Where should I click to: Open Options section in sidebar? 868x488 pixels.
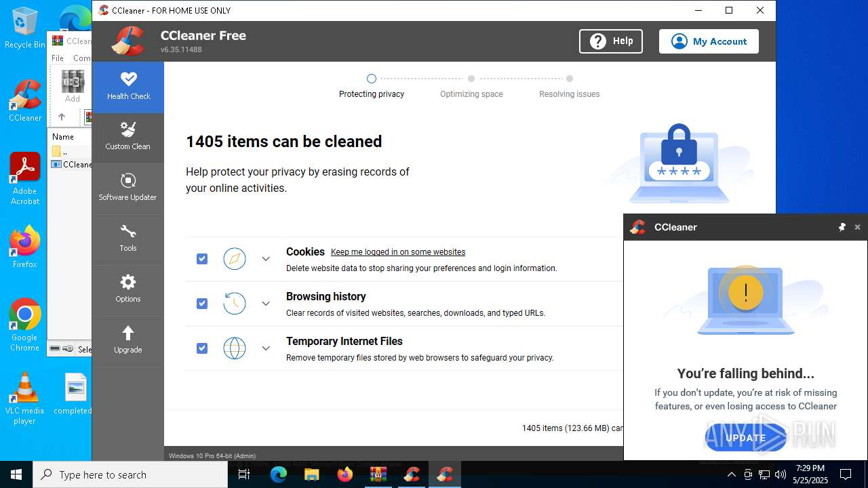click(x=128, y=290)
